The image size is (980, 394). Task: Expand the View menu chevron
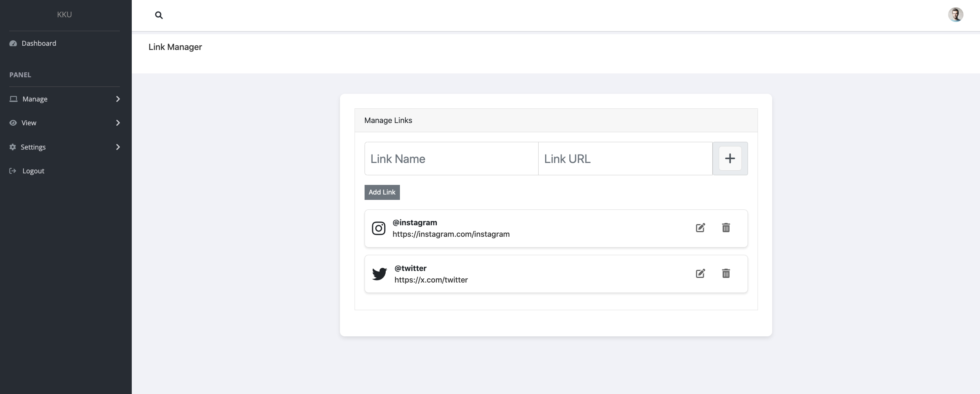(118, 123)
